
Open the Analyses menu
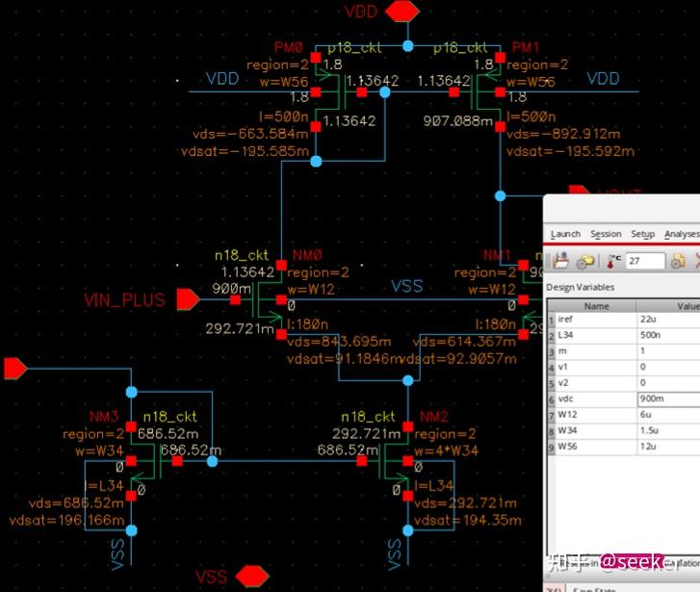(682, 234)
